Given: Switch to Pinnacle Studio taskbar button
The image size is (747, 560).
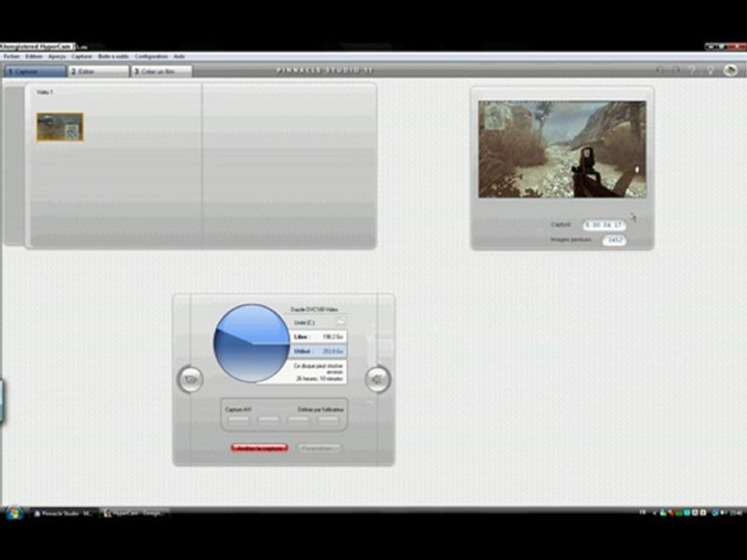Looking at the screenshot, I should pyautogui.click(x=64, y=513).
